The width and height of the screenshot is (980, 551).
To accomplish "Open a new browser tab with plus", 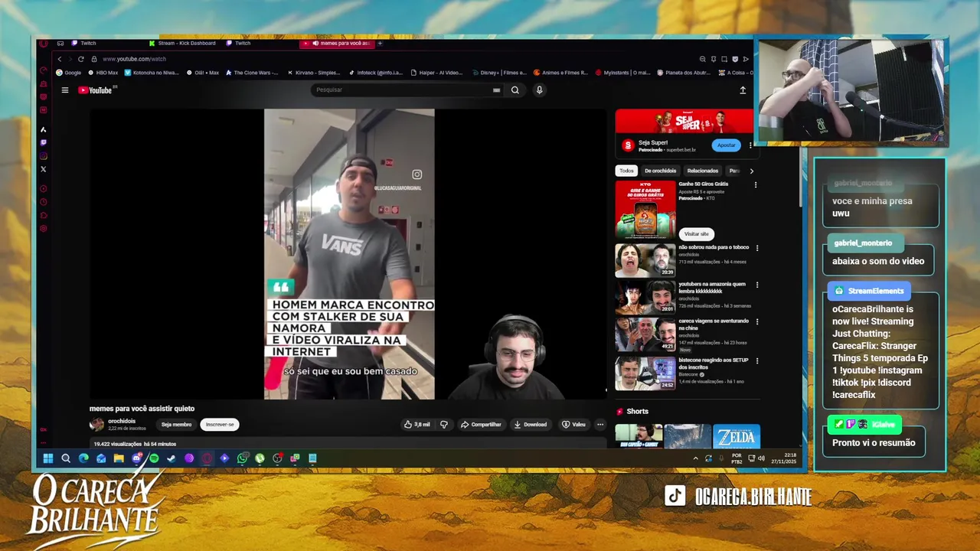I will 380,43.
